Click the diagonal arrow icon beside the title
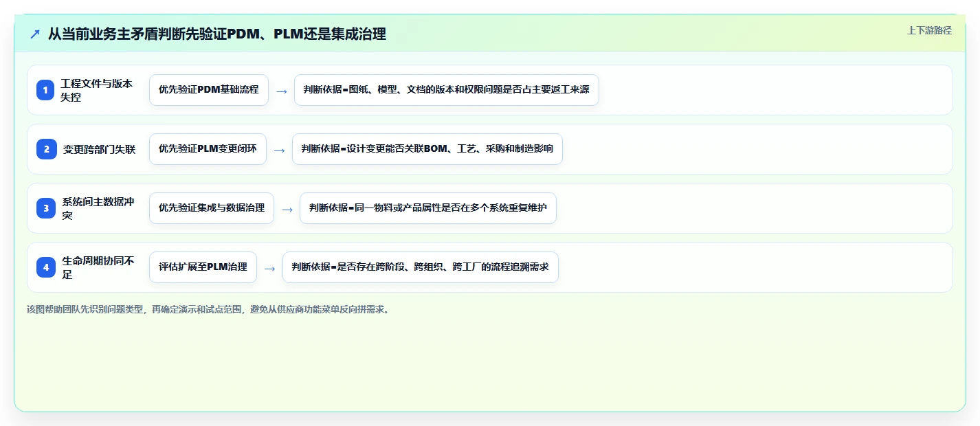The height and width of the screenshot is (426, 980). tap(35, 34)
